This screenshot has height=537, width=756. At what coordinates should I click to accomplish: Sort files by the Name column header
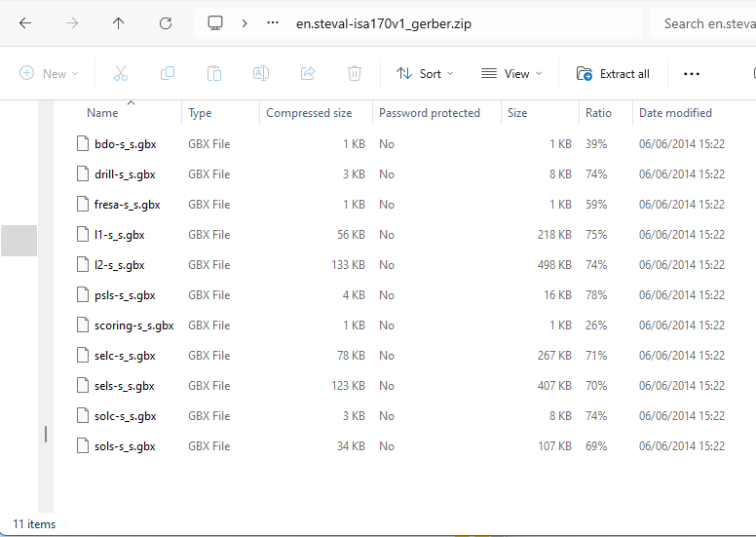click(x=102, y=113)
